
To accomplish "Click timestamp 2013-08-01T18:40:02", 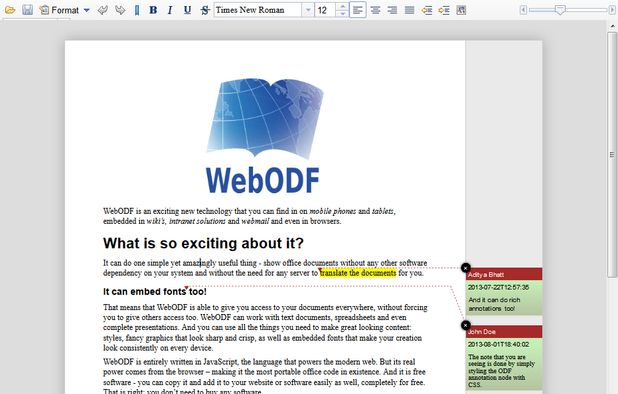I will point(499,344).
